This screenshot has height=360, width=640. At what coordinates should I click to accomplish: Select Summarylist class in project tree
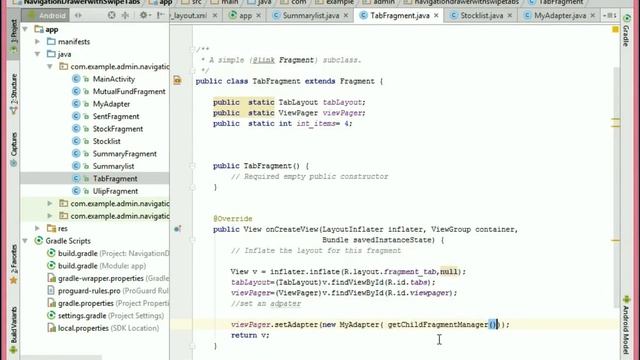click(x=113, y=166)
